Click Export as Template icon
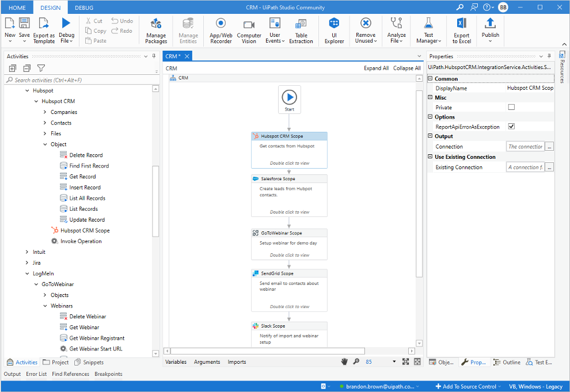The image size is (570, 392). point(44,23)
